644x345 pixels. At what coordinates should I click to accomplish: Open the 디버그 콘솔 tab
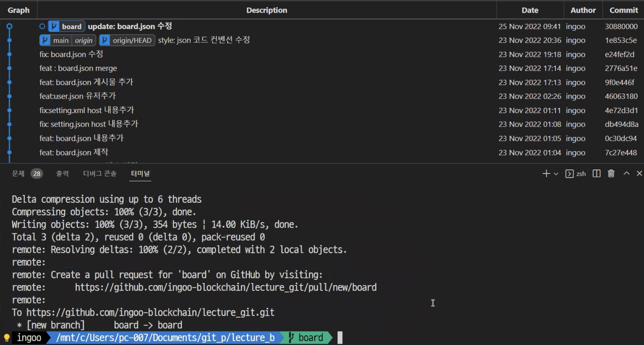(100, 174)
